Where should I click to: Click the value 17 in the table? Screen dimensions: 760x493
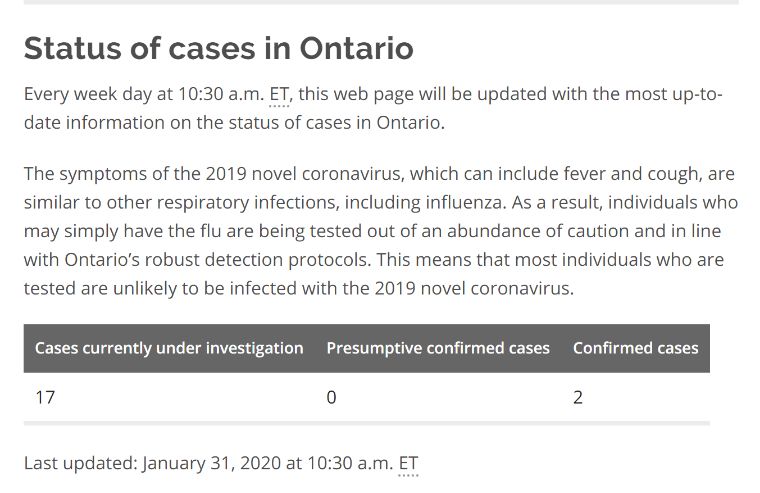pos(45,398)
